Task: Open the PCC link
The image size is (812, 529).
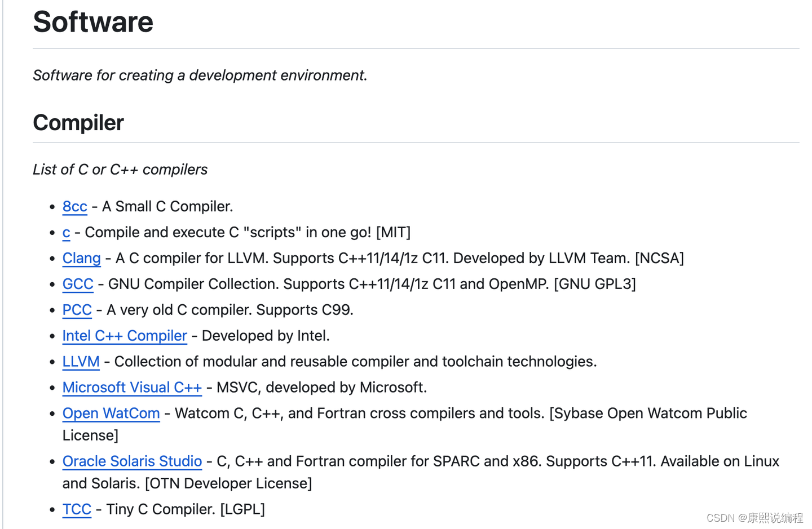Action: pos(77,310)
